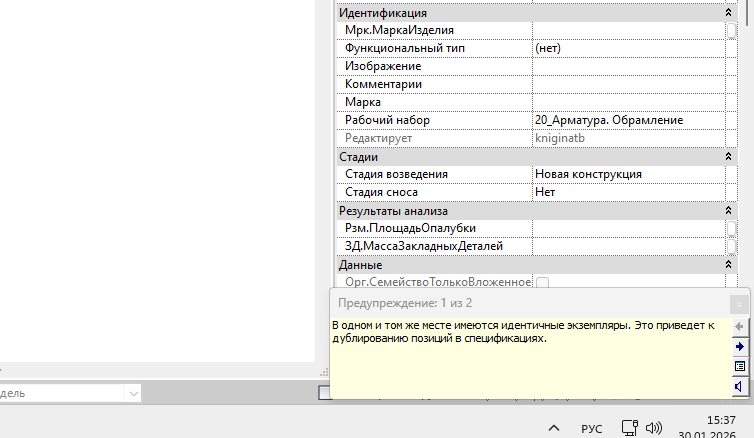Click the button beside Мрк.МаркаИзделия value
Screen dimensions: 754x438
731,30
